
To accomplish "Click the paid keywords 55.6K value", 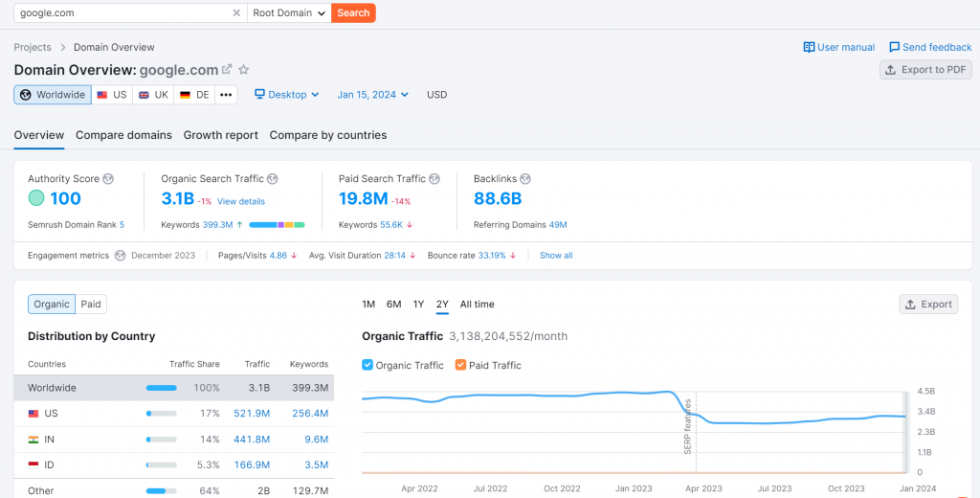I will click(x=391, y=225).
